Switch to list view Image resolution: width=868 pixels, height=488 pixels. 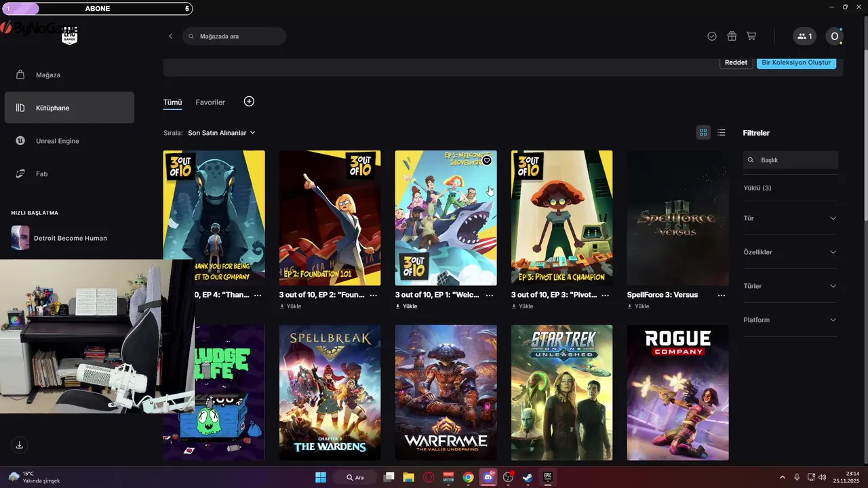(x=722, y=132)
